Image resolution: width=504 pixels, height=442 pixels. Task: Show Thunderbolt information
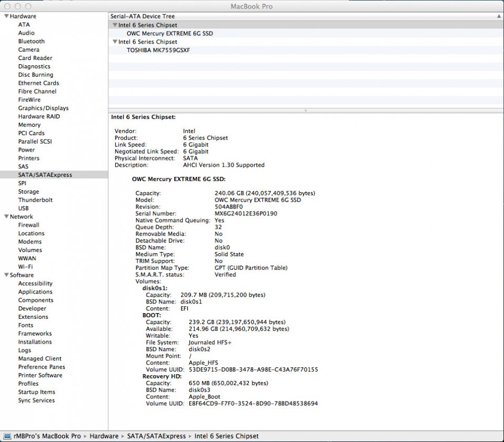tap(35, 200)
